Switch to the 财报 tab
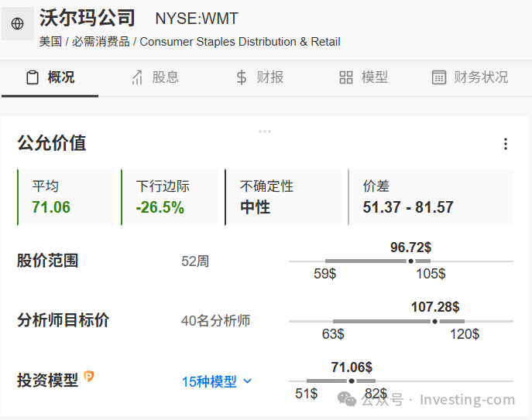532x420 pixels. point(260,77)
